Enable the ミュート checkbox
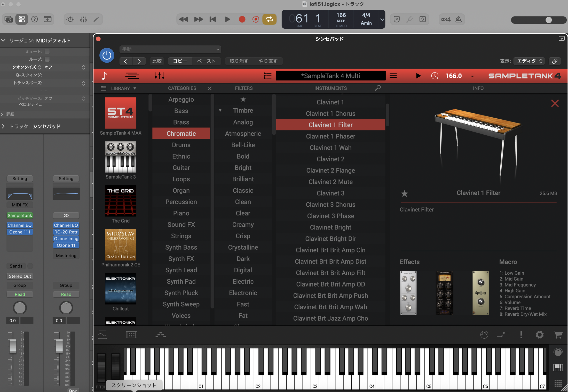The height and width of the screenshot is (392, 568). [x=47, y=52]
